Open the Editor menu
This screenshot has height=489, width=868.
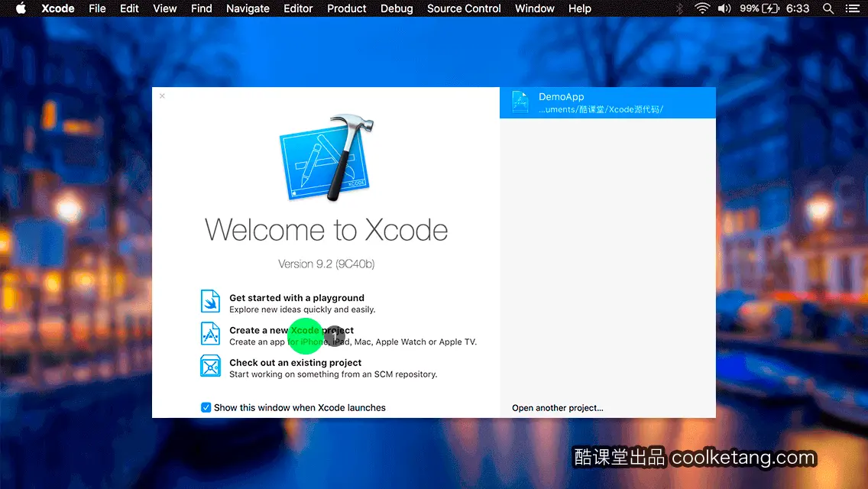298,8
